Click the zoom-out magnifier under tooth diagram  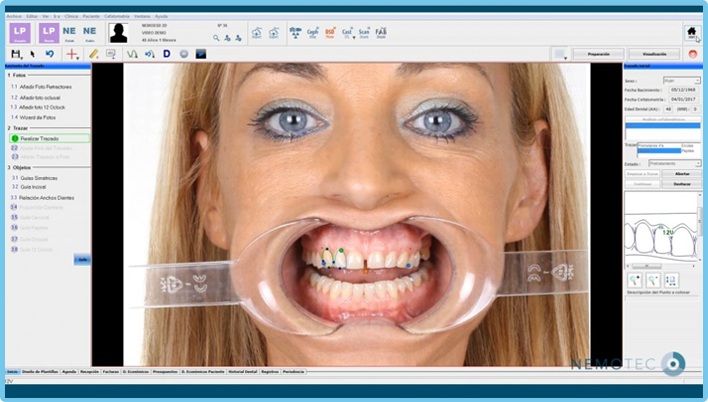pyautogui.click(x=653, y=280)
